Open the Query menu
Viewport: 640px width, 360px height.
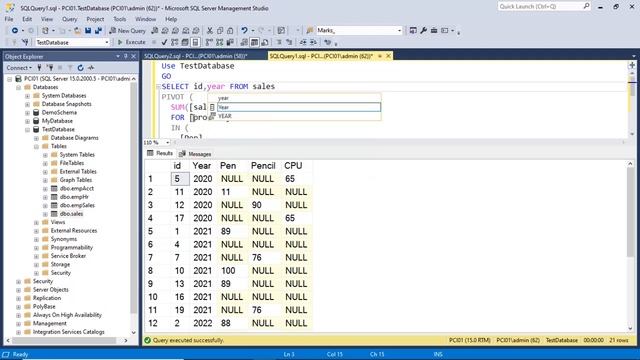click(x=69, y=19)
